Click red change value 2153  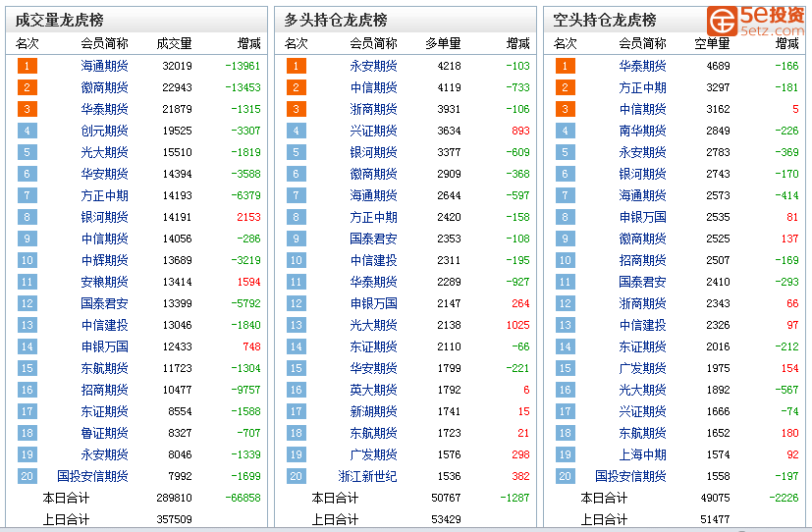248,217
